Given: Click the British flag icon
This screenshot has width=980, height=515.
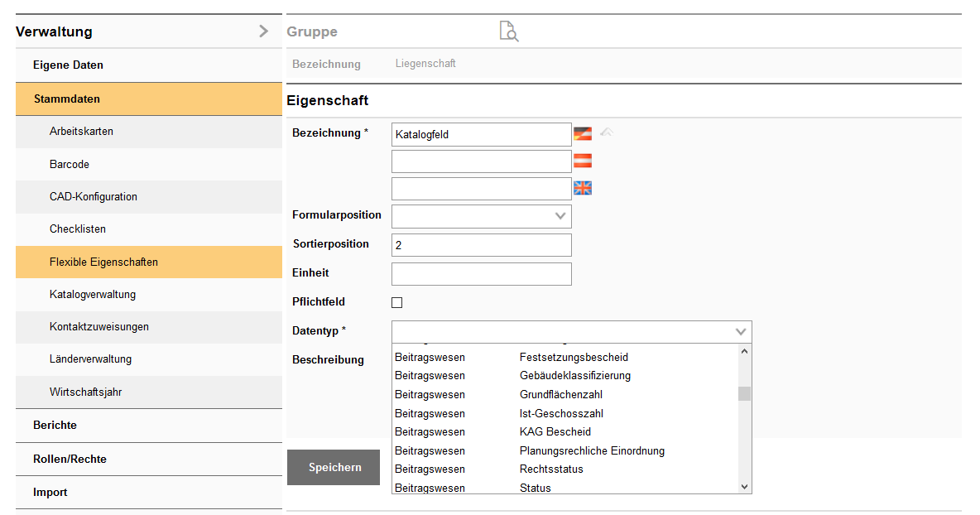Looking at the screenshot, I should pos(583,189).
